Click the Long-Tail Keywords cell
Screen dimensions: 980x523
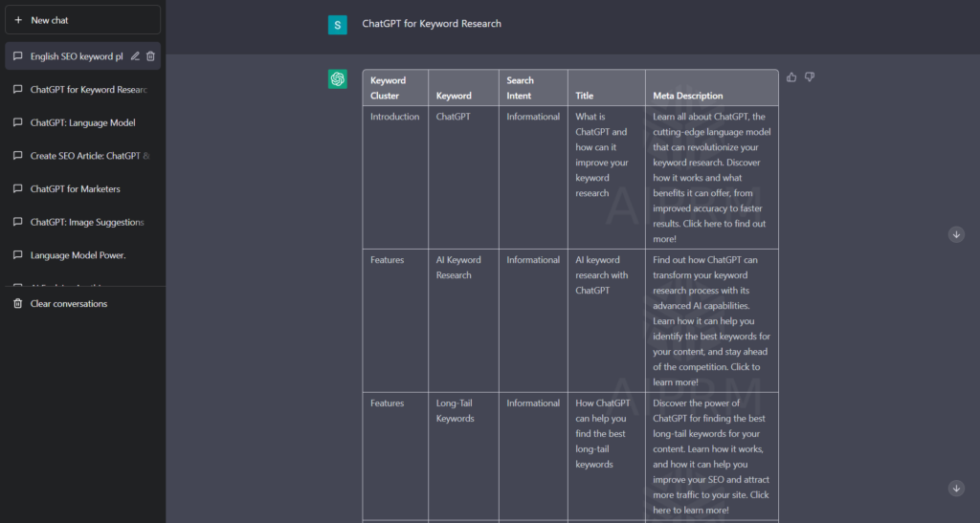[x=463, y=457]
